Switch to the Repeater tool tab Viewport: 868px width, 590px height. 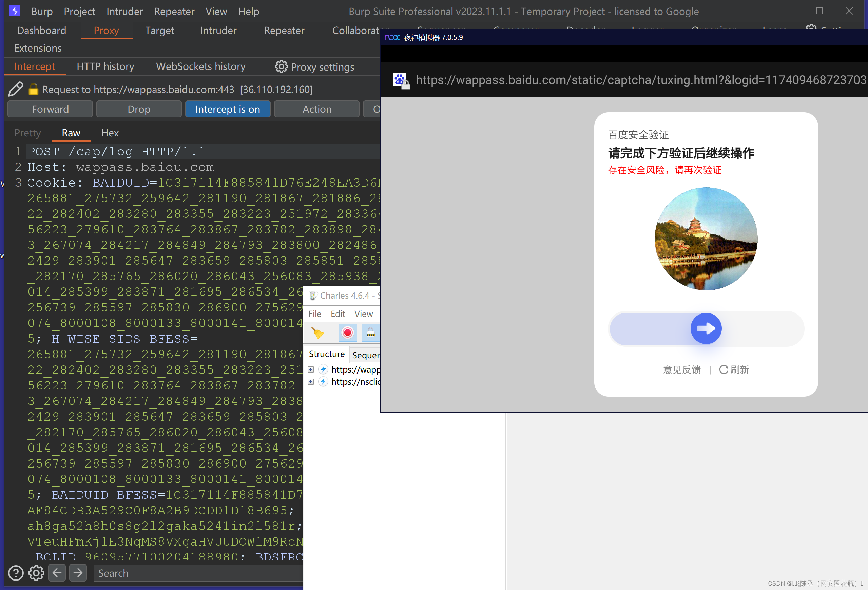(284, 30)
